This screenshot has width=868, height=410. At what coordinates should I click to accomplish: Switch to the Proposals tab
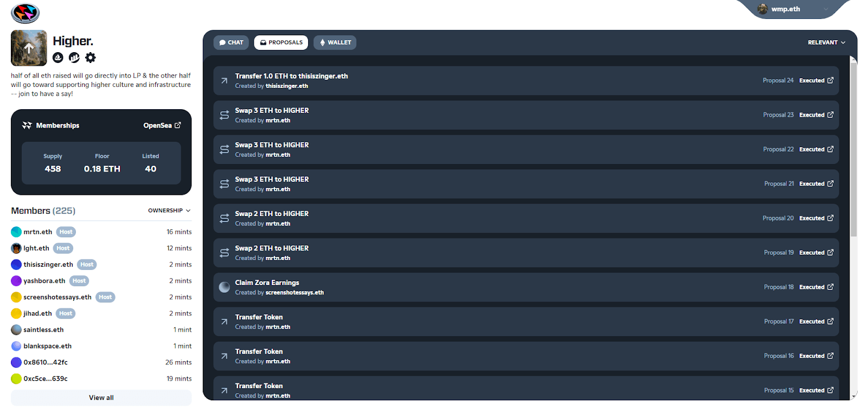281,42
